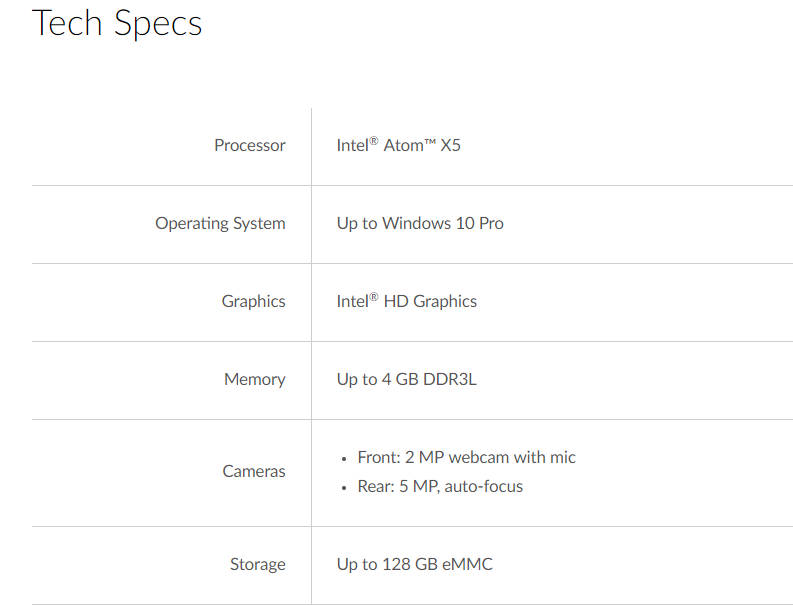Click the registered symbol in the Processor value

coord(374,141)
